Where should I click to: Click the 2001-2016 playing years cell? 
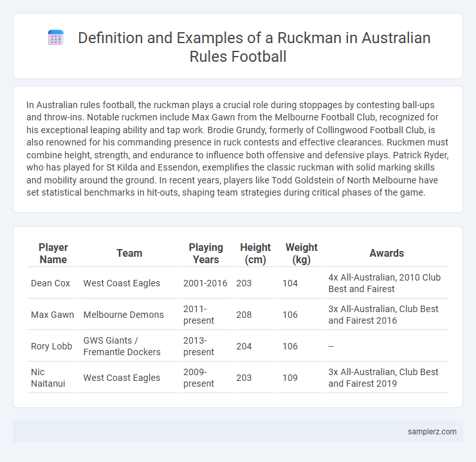(x=205, y=283)
